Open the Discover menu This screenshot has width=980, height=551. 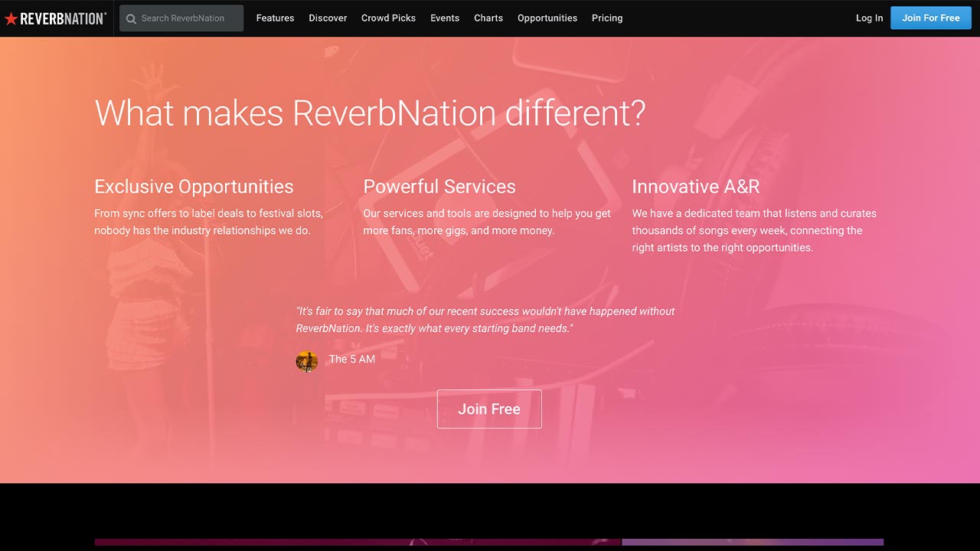(328, 18)
